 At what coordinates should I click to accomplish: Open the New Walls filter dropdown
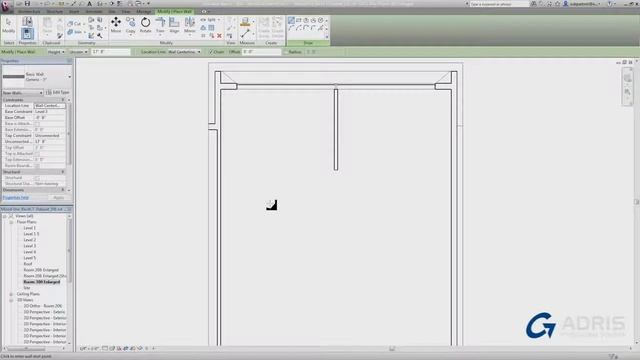[22, 93]
